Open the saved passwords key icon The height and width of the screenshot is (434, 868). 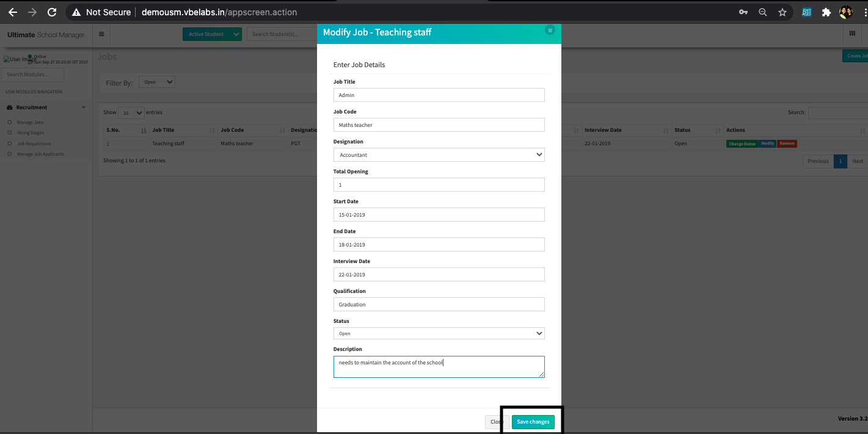click(x=743, y=12)
